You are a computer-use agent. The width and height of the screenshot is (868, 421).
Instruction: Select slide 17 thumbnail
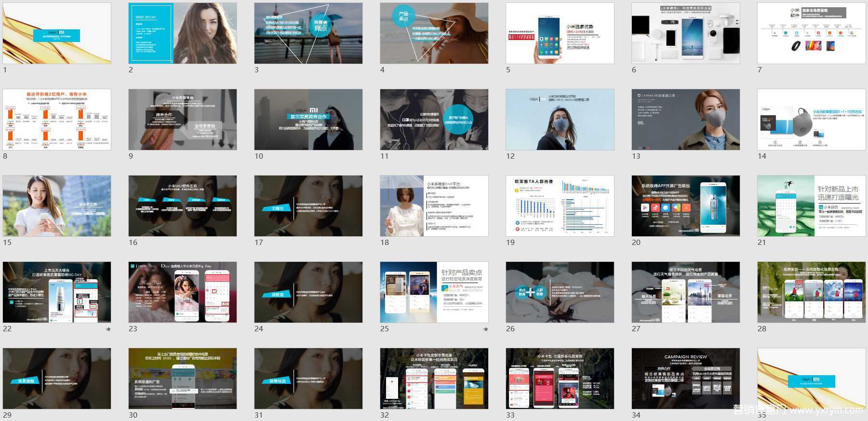click(308, 206)
